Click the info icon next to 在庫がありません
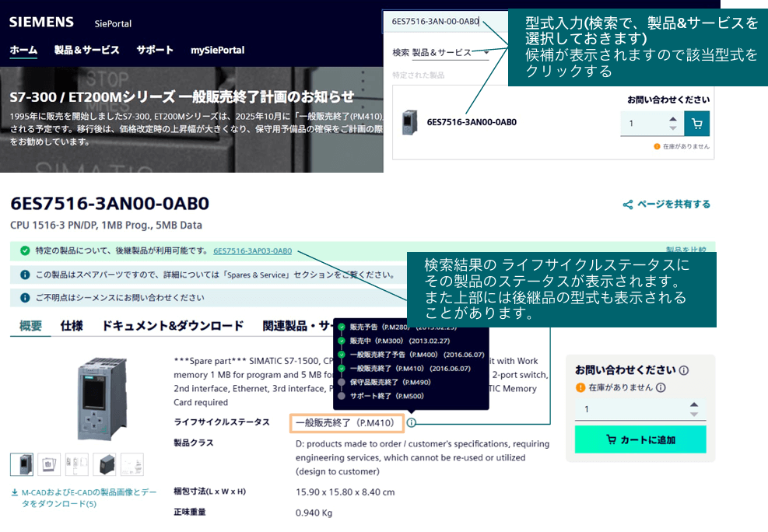The height and width of the screenshot is (532, 768). pyautogui.click(x=661, y=387)
